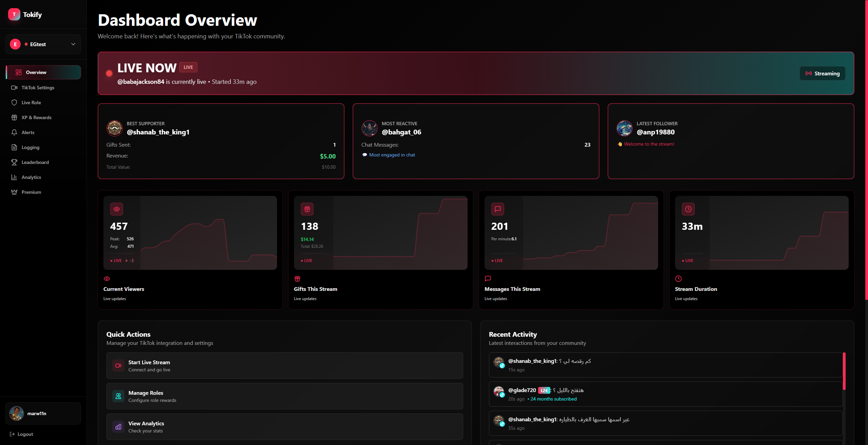Select the Leaderboard trophy icon
This screenshot has width=868, height=445.
(x=14, y=162)
